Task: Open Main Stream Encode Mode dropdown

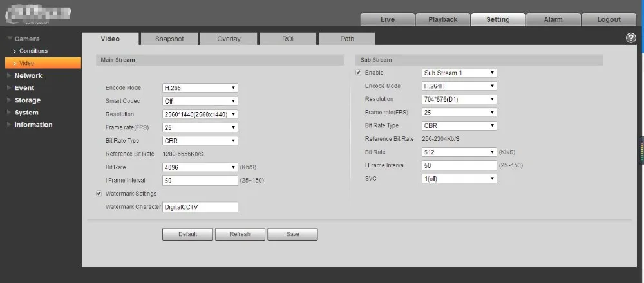Action: pos(200,87)
